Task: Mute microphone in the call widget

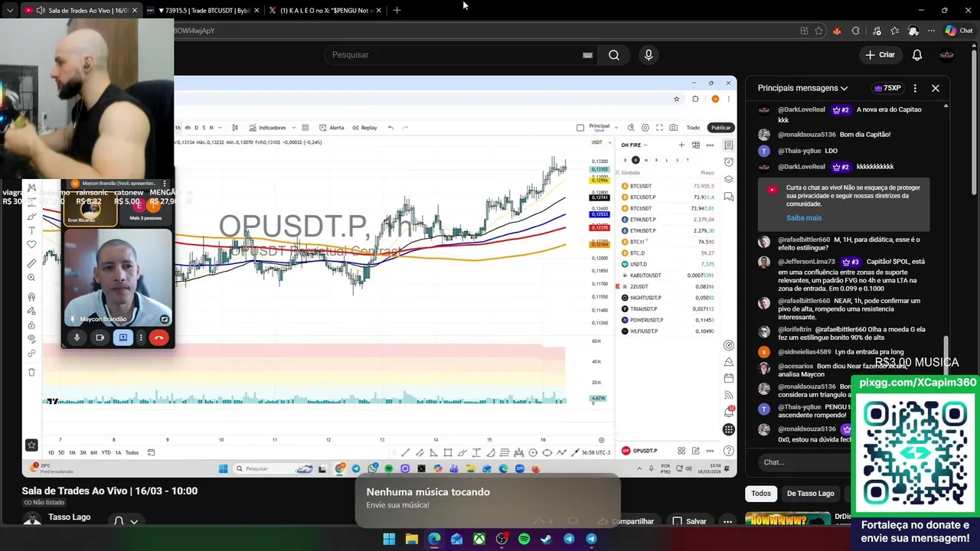Action: click(77, 337)
